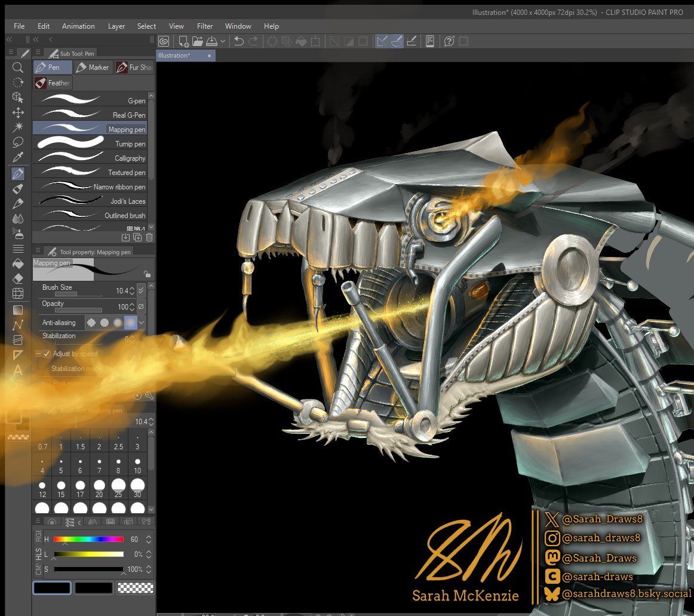This screenshot has width=694, height=616.
Task: Select the Eyedropper tool
Action: (18, 157)
